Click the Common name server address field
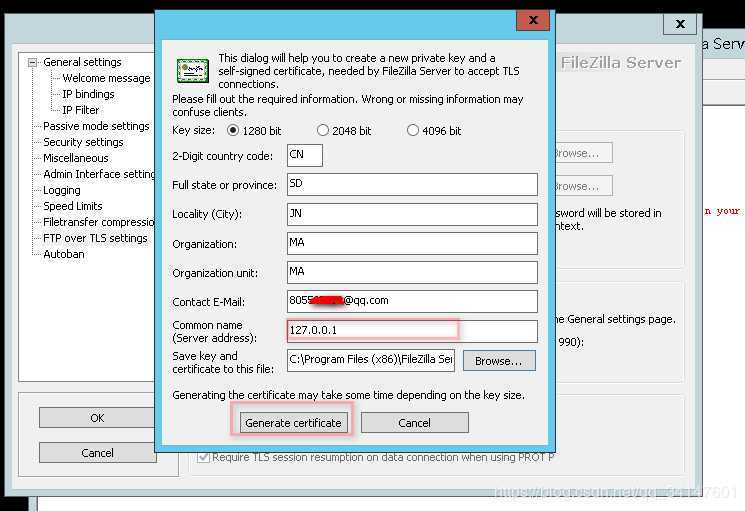The image size is (745, 511). coord(412,331)
